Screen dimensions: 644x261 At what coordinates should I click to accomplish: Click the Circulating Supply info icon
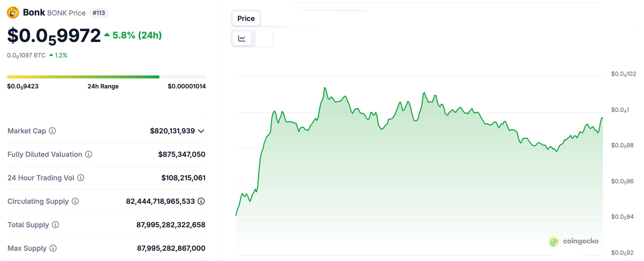click(x=75, y=201)
